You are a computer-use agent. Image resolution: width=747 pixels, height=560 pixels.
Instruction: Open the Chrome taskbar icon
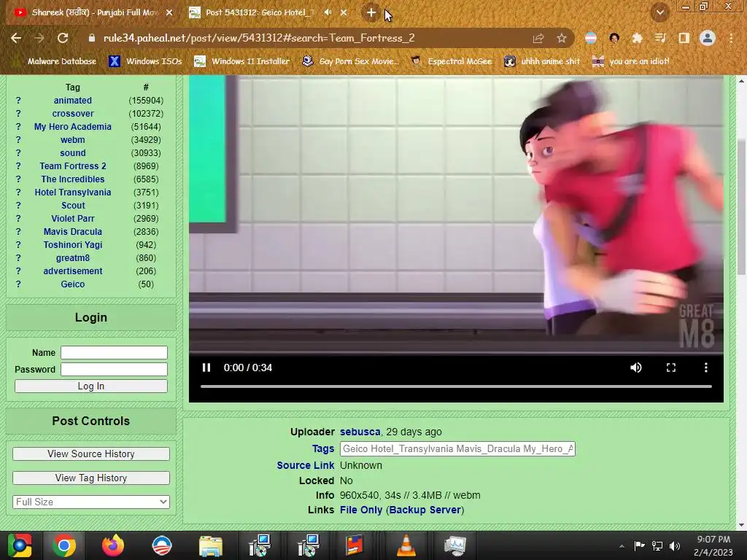[x=64, y=545]
